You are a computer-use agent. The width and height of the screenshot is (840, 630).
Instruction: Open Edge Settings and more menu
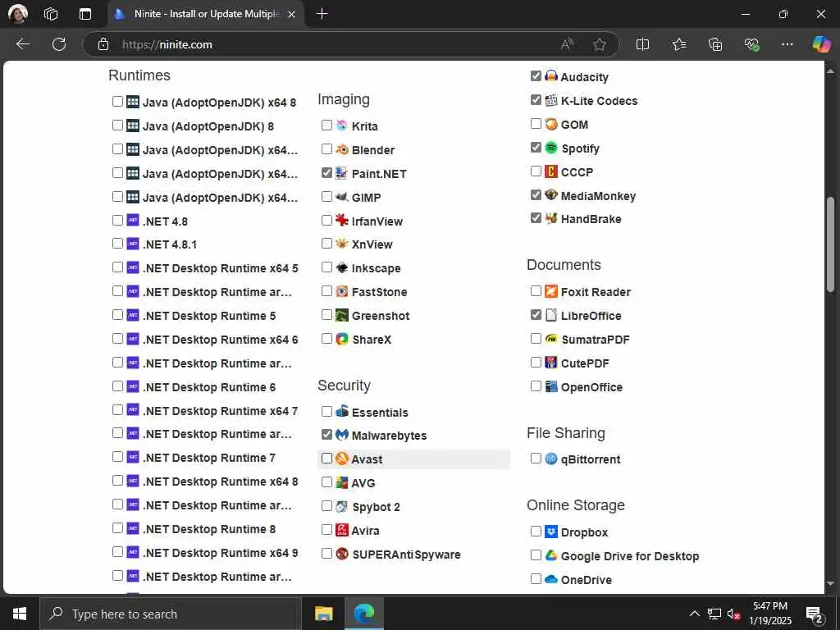point(787,44)
